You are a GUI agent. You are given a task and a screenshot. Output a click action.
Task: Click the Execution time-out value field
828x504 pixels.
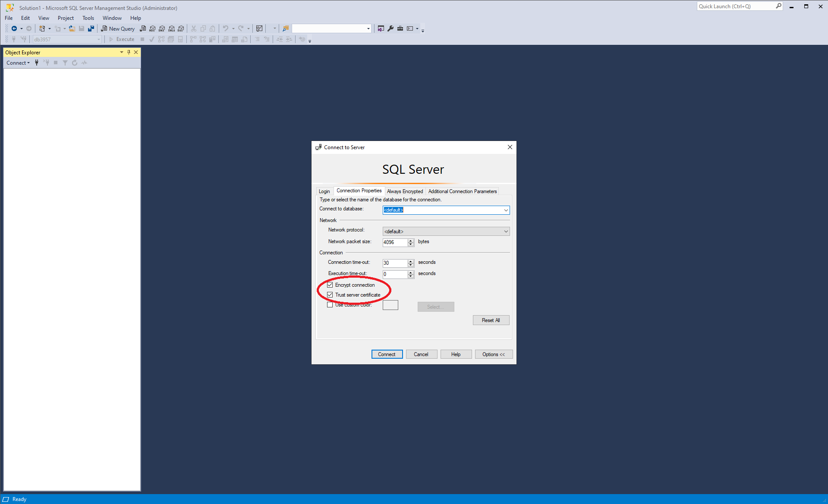tap(395, 274)
